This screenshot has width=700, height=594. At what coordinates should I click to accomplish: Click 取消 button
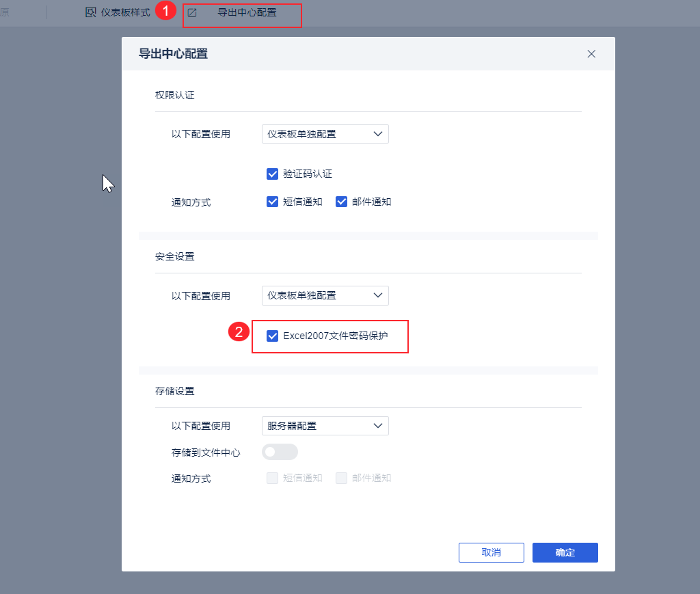pos(491,552)
